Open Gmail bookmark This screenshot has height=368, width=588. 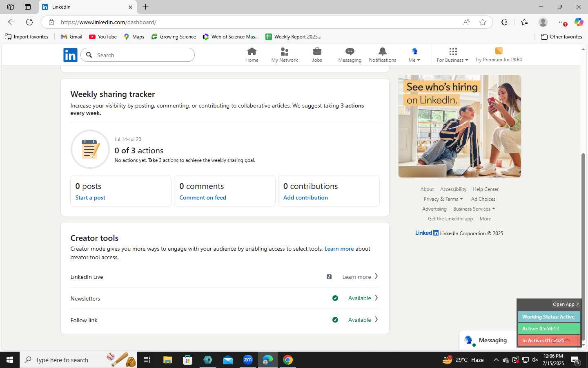71,37
